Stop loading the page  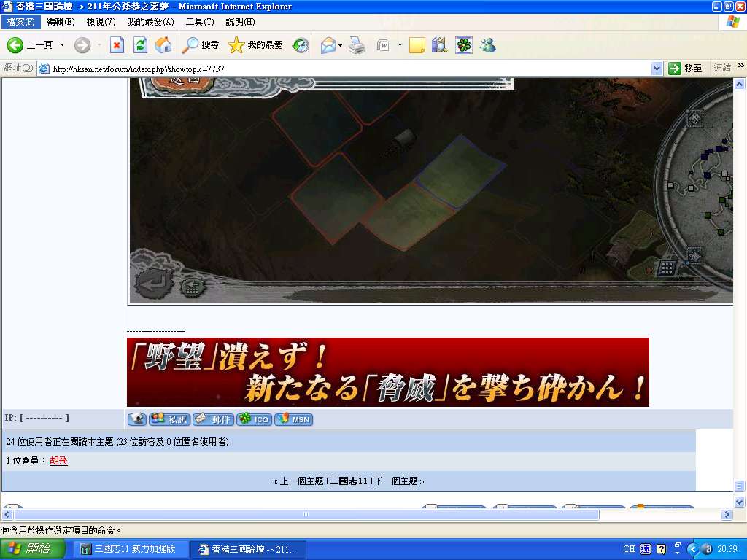(117, 45)
